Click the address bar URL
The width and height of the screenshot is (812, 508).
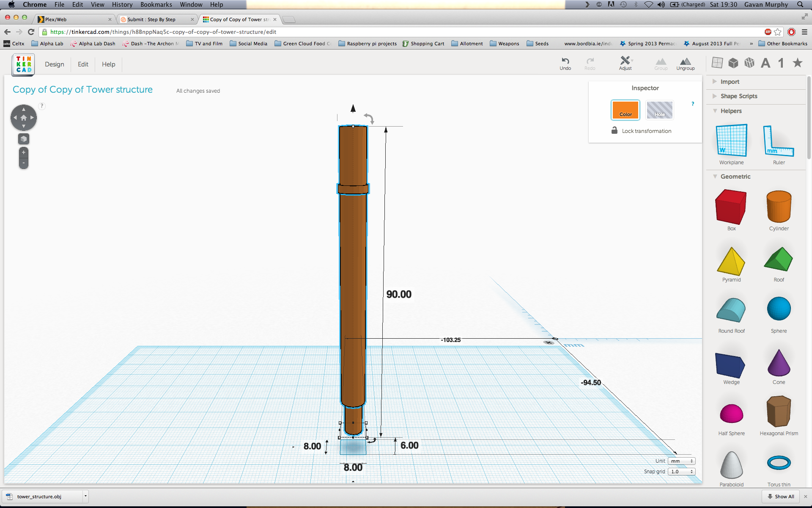163,32
